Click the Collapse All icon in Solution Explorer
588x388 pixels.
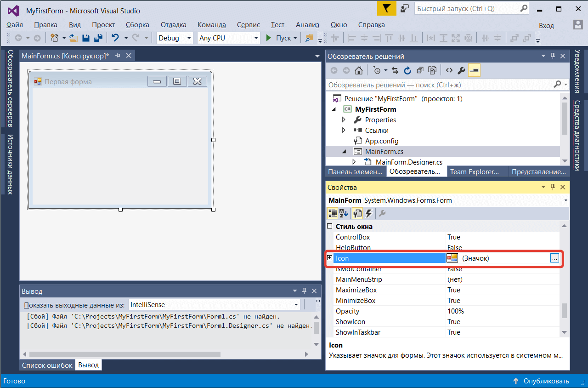[420, 70]
